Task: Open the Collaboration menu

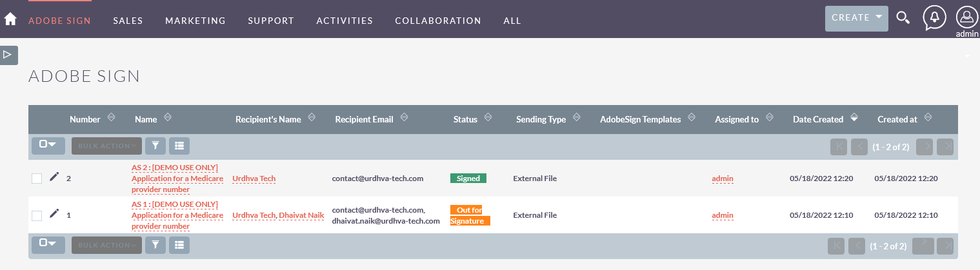Action: tap(438, 21)
